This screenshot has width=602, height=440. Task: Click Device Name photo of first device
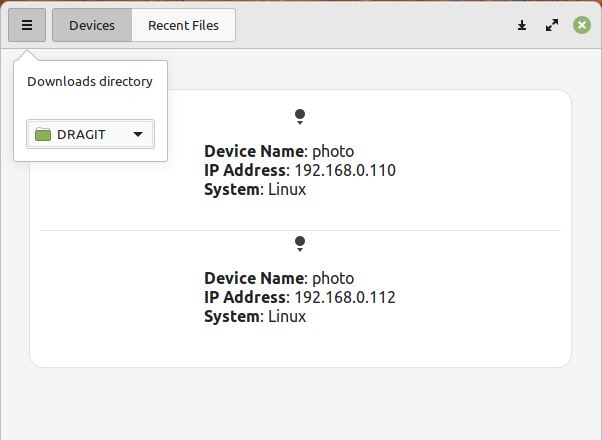(279, 152)
